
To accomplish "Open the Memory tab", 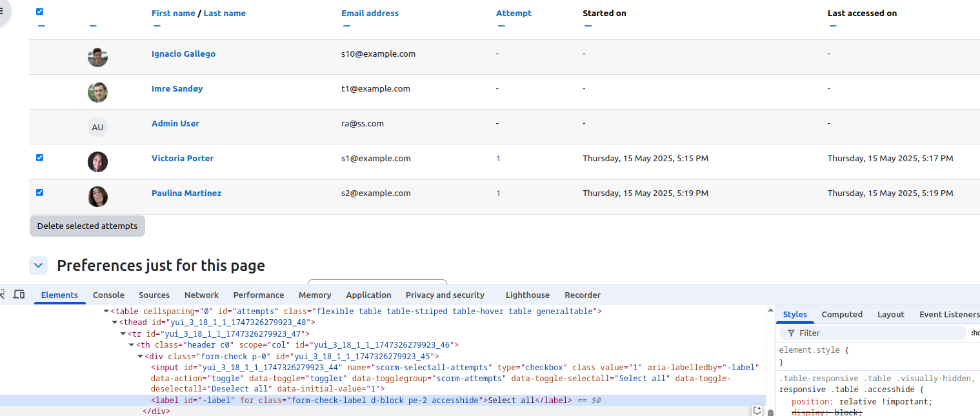I will coord(315,295).
